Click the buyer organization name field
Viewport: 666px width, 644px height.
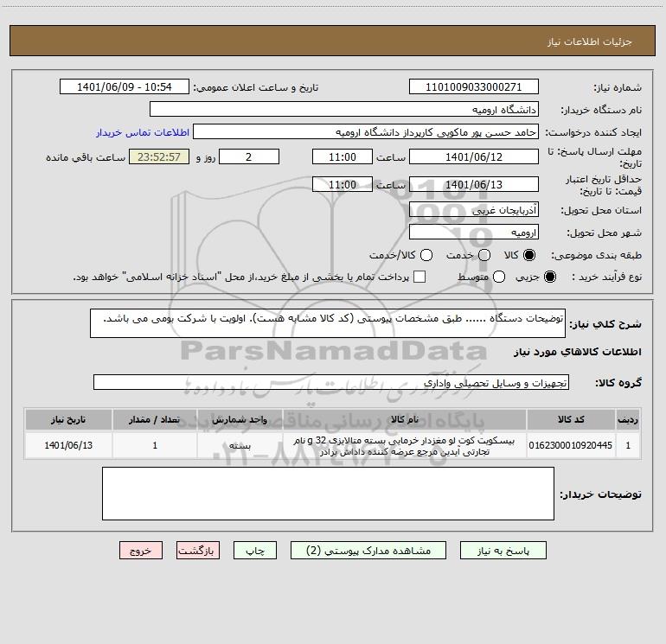coord(344,110)
